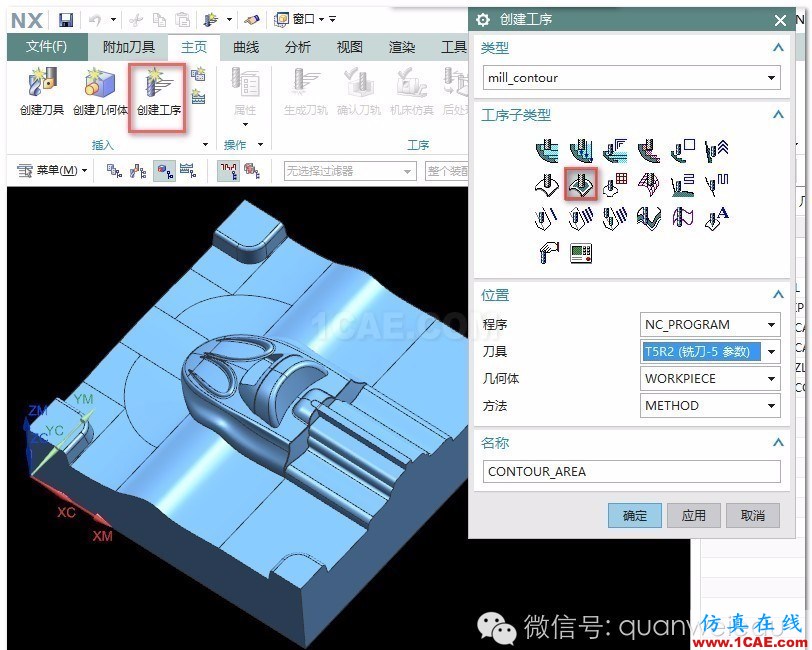The image size is (812, 650).
Task: Click the undo arrow icon
Action: [x=95, y=20]
